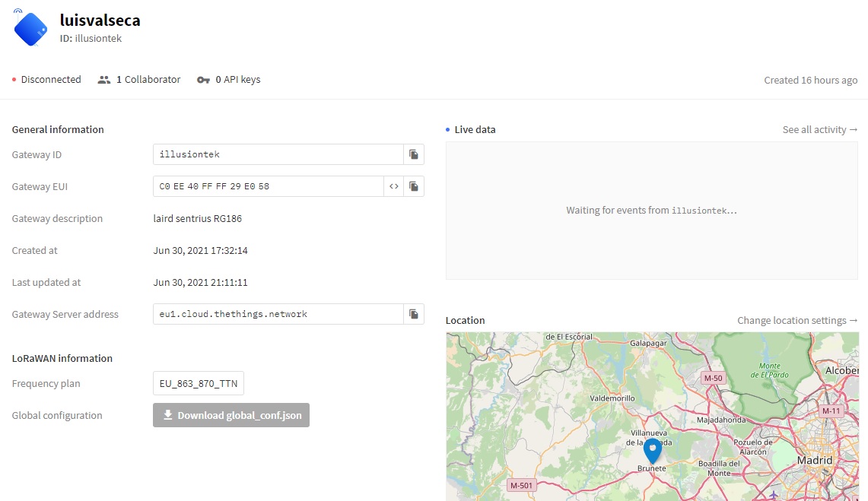868x501 pixels.
Task: Click the Global configuration label
Action: (x=57, y=415)
